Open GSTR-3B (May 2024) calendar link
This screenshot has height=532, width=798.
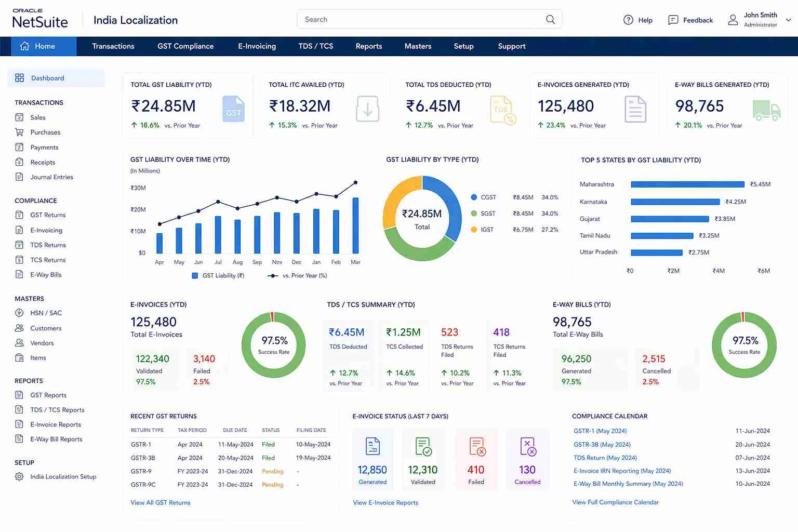tap(602, 444)
